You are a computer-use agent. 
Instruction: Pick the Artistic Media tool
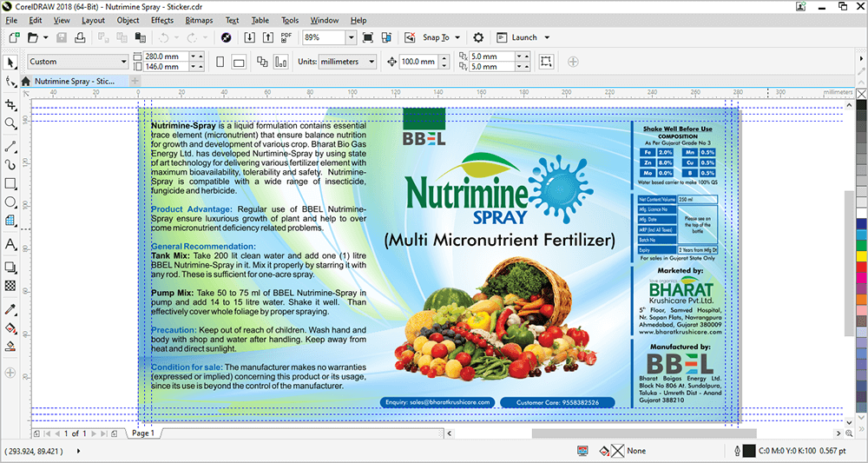coord(10,164)
